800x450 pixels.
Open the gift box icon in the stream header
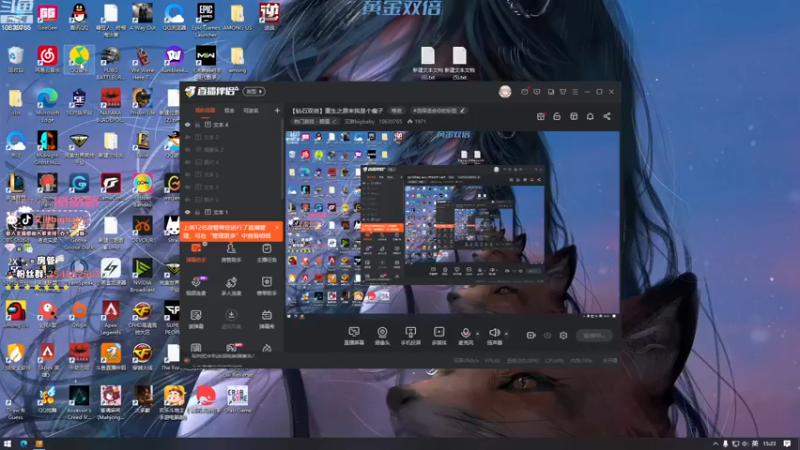click(541, 116)
